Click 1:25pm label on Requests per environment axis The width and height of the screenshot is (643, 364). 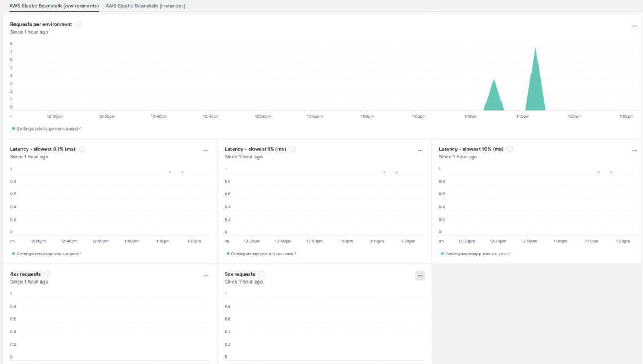626,116
